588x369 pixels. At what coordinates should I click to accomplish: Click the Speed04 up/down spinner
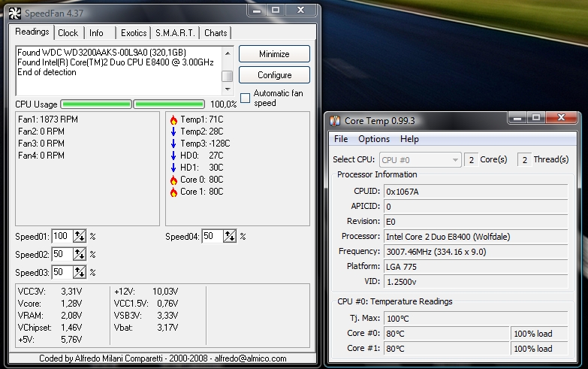tap(230, 236)
